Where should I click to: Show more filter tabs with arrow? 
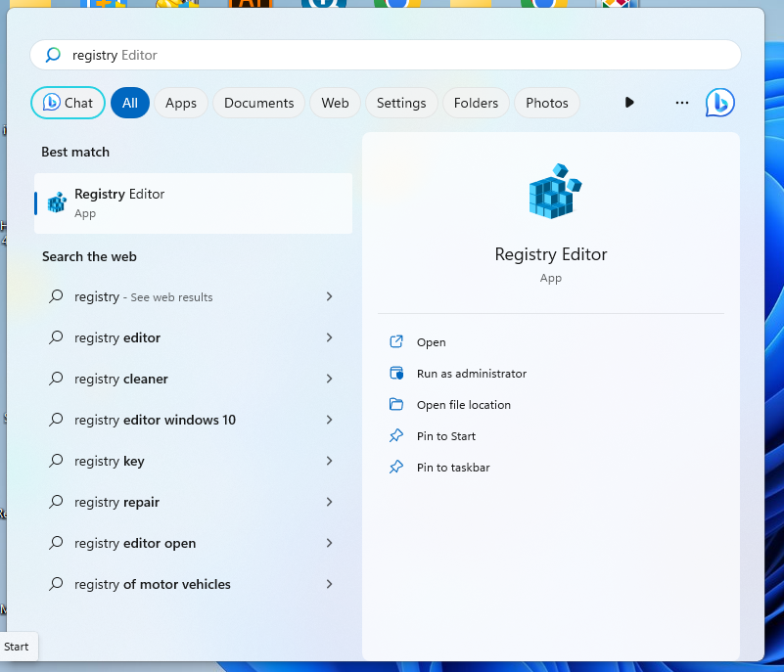[629, 103]
